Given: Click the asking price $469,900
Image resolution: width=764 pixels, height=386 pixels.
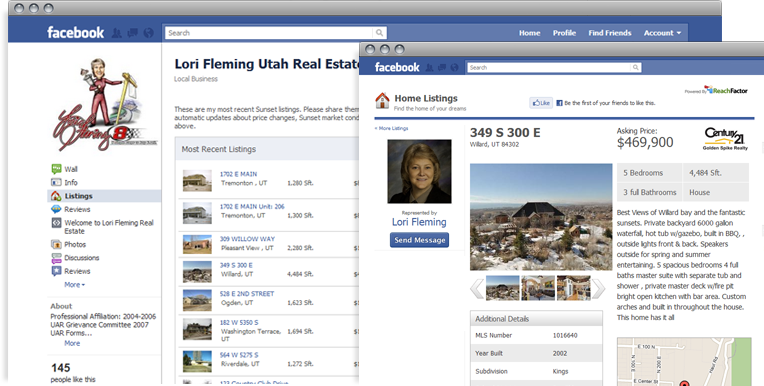Looking at the screenshot, I should coord(645,142).
